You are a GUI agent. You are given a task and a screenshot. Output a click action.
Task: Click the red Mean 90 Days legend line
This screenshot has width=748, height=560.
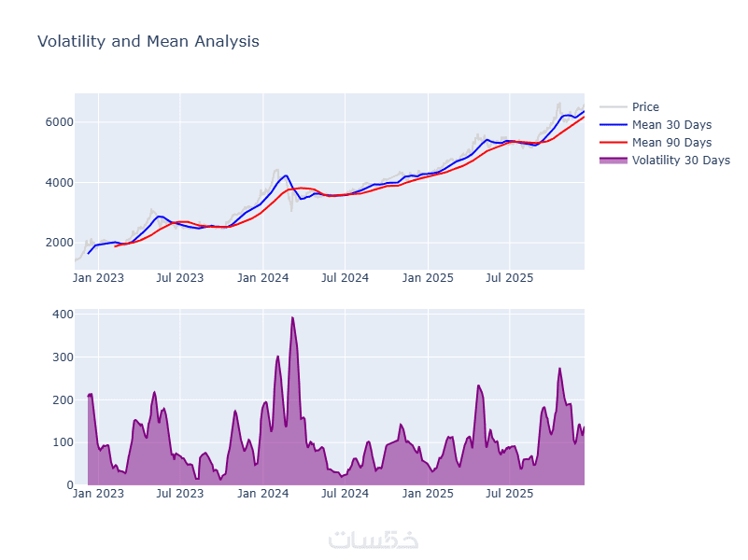pyautogui.click(x=613, y=142)
